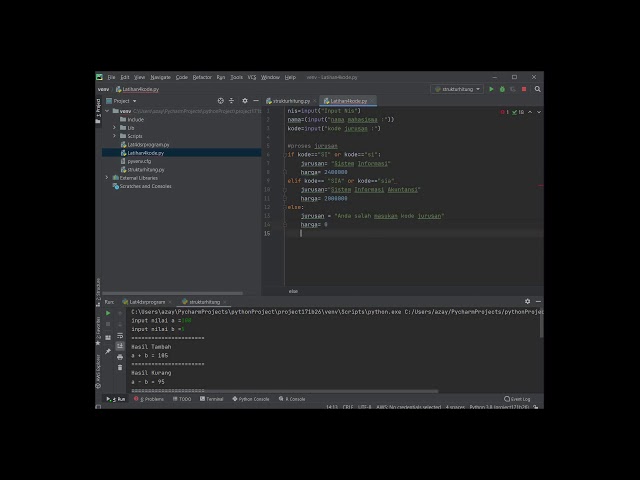Collapse the venv root folder
This screenshot has height=480, width=640.
(107, 111)
